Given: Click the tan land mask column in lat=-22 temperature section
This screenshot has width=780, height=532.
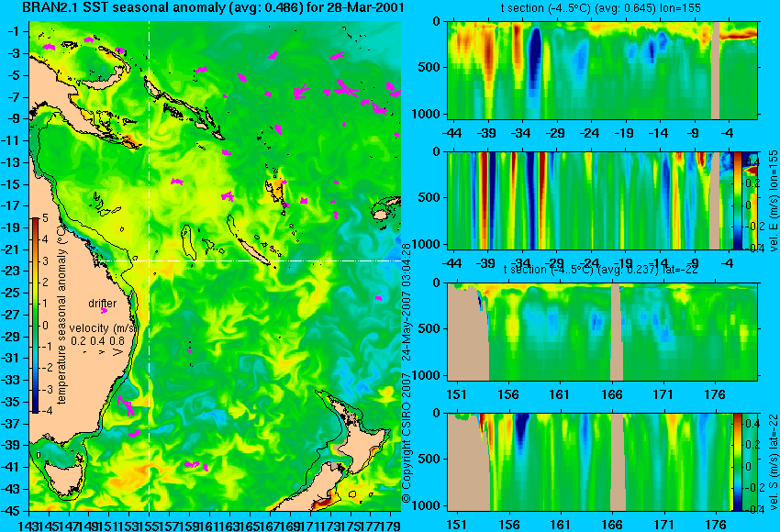Looking at the screenshot, I should click(x=616, y=331).
